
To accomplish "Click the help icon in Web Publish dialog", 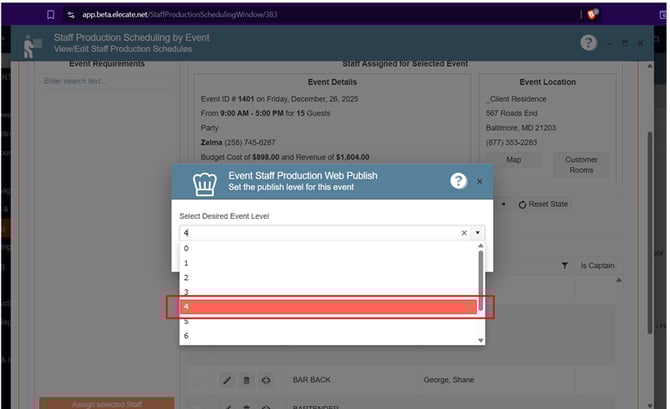I will (458, 181).
